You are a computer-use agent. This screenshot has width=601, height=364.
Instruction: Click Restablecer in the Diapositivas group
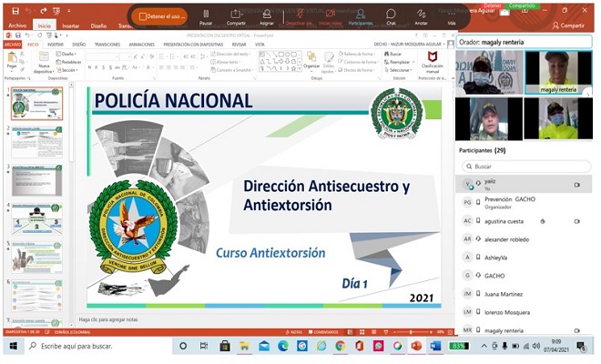(68, 62)
